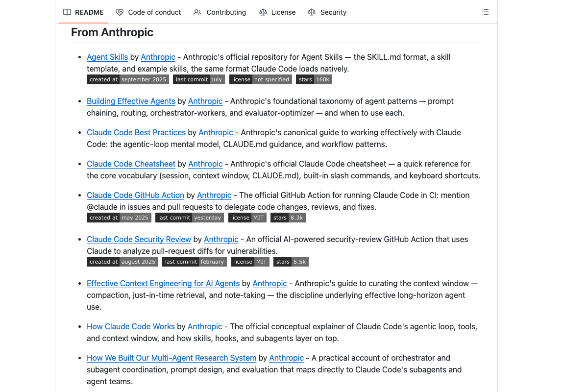This screenshot has height=392, width=588.
Task: Open Effective Context Engineering for AI Agents link
Action: (x=163, y=283)
